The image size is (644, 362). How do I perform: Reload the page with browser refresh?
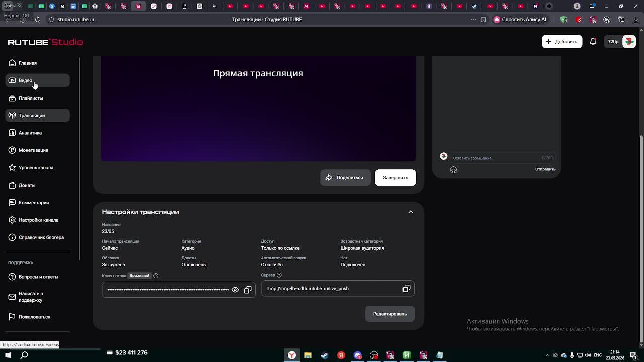(37, 19)
